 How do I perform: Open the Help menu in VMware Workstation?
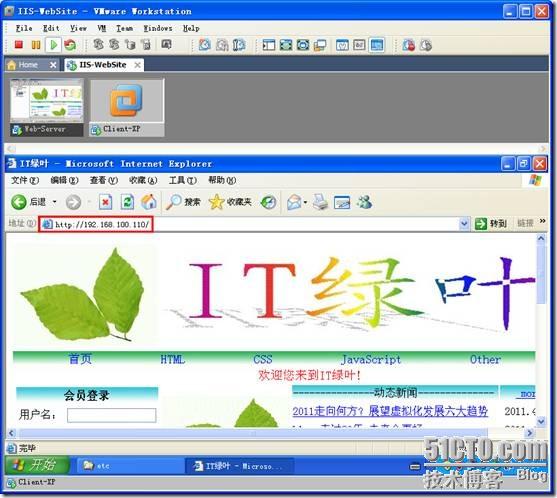[x=191, y=28]
